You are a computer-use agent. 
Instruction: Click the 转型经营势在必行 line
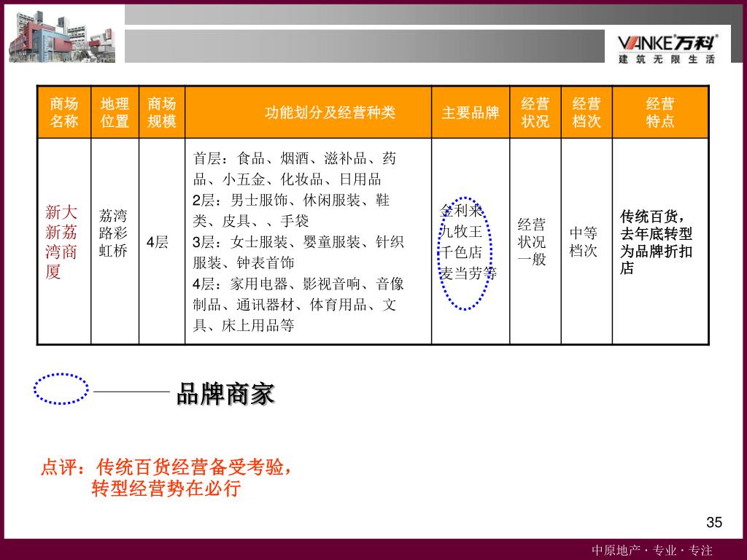point(166,489)
